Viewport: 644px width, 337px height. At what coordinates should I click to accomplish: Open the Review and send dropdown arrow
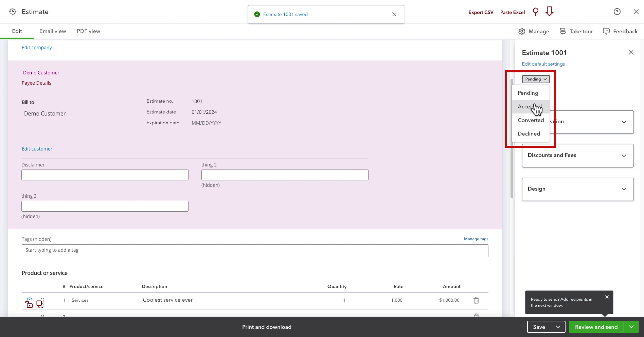pyautogui.click(x=631, y=327)
